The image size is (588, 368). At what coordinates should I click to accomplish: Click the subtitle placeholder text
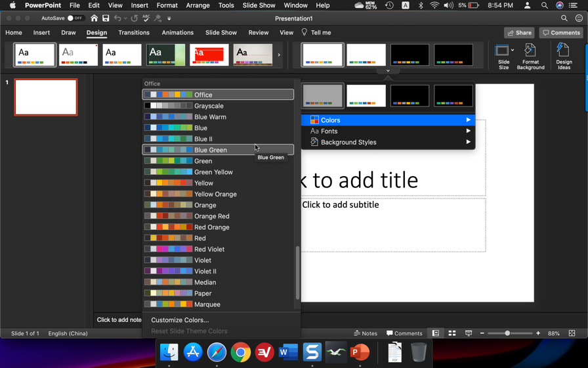tap(341, 204)
